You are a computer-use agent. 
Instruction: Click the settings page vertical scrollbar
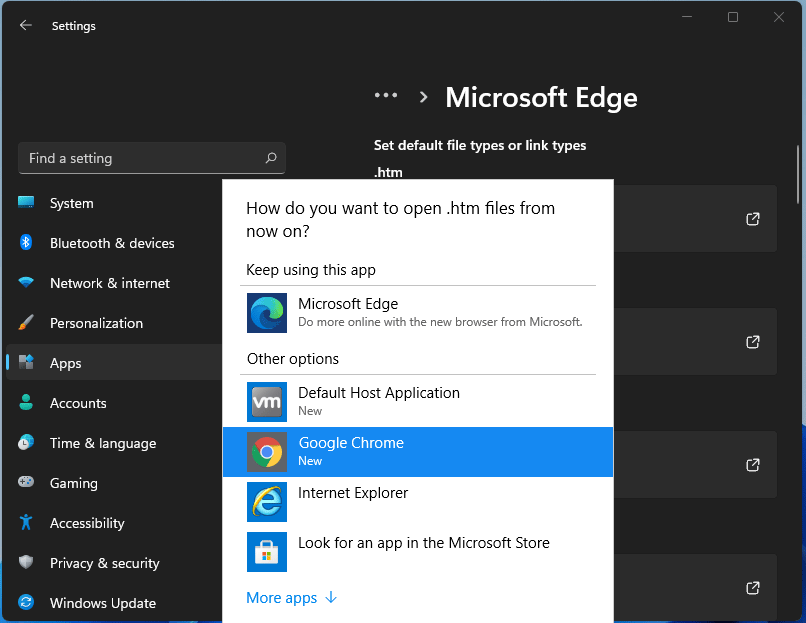tap(798, 175)
